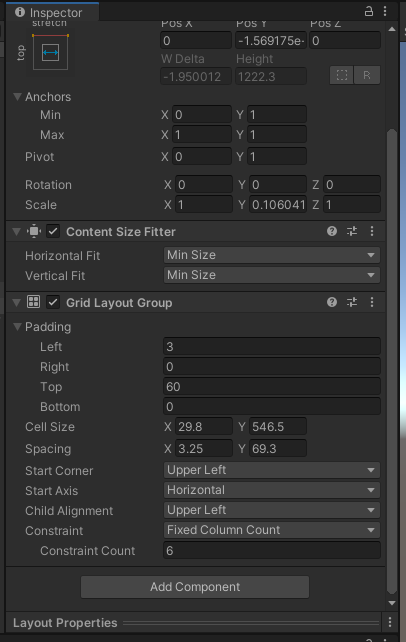Image resolution: width=406 pixels, height=642 pixels.
Task: Click the Spacing Y field
Action: (x=278, y=449)
